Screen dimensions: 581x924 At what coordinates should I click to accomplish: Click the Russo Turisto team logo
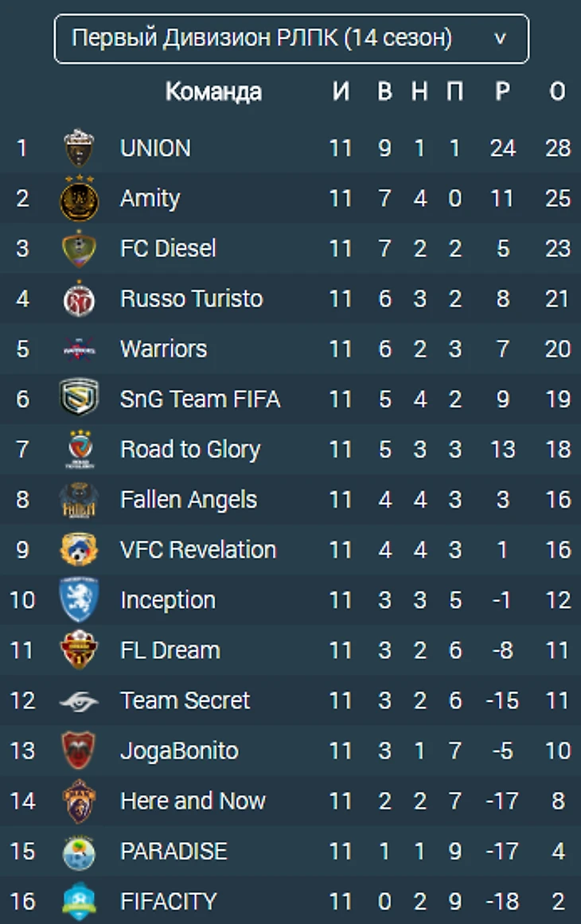click(79, 299)
